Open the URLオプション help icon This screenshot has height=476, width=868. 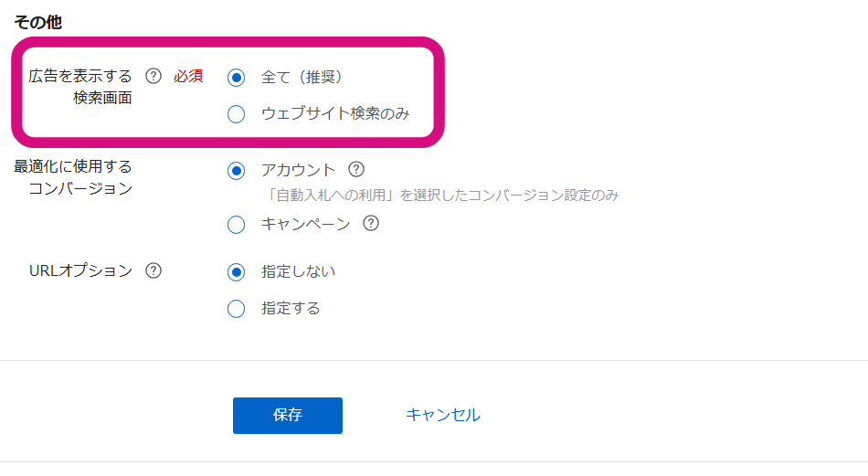pyautogui.click(x=153, y=270)
